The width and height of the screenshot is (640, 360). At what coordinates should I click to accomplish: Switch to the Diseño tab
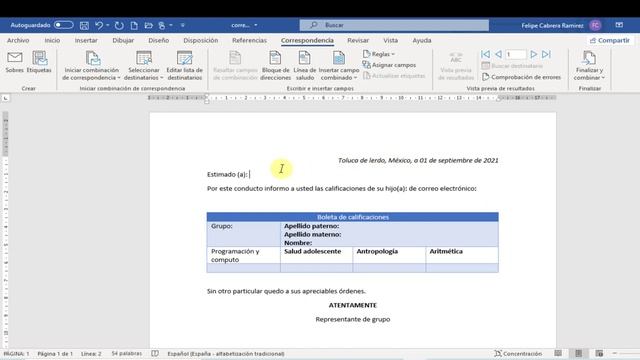[158, 40]
